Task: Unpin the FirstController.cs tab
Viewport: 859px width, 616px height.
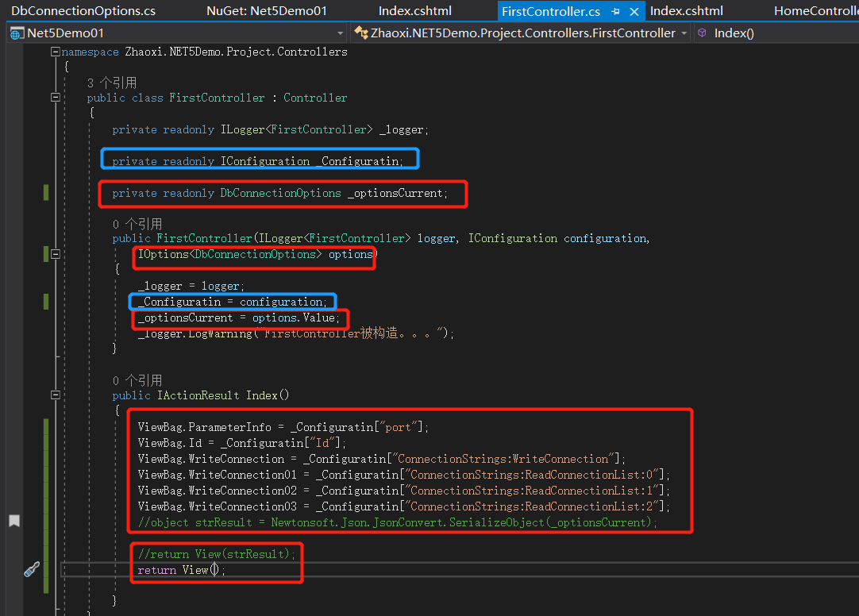Action: (x=616, y=12)
